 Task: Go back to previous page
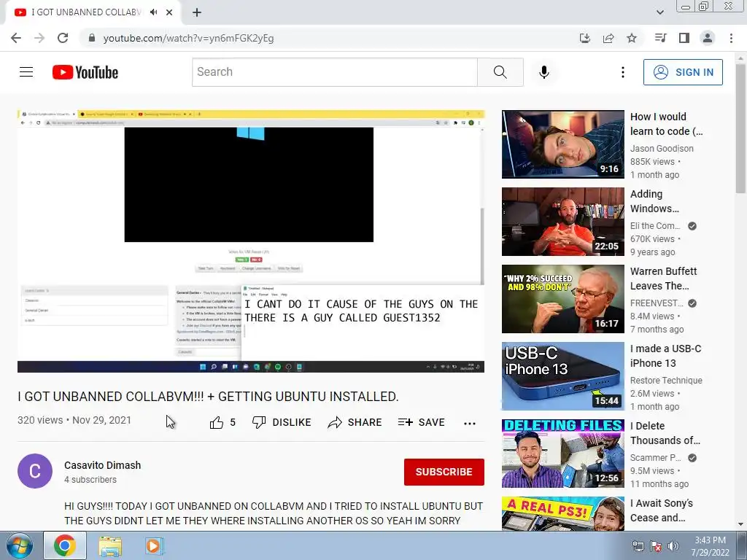(x=16, y=38)
